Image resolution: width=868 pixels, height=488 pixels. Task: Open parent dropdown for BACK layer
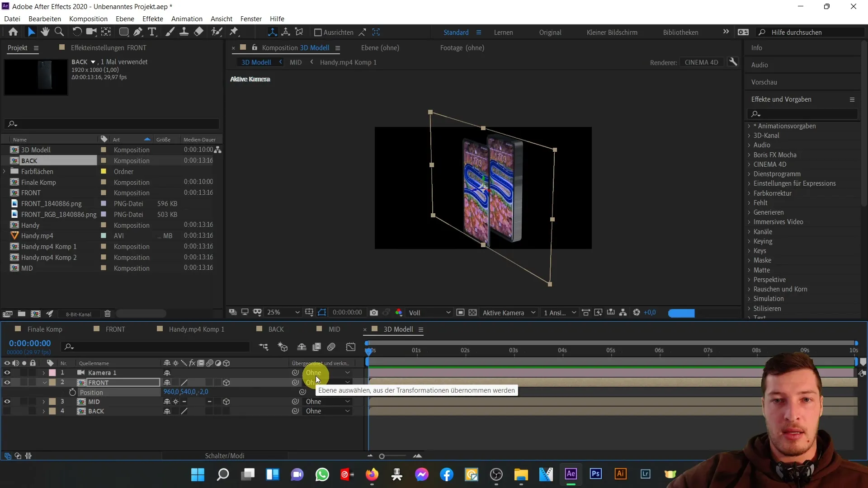pos(328,411)
